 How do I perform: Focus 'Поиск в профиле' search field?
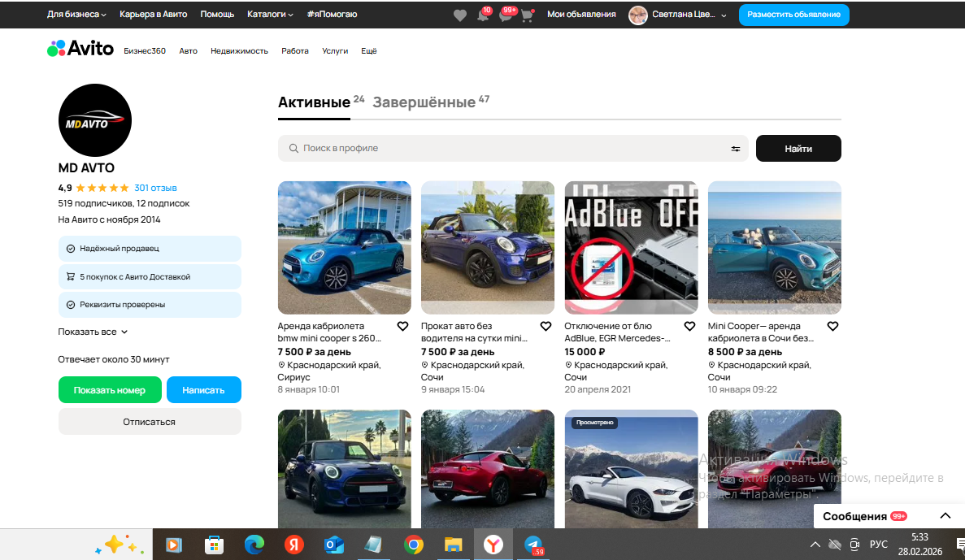pyautogui.click(x=513, y=148)
